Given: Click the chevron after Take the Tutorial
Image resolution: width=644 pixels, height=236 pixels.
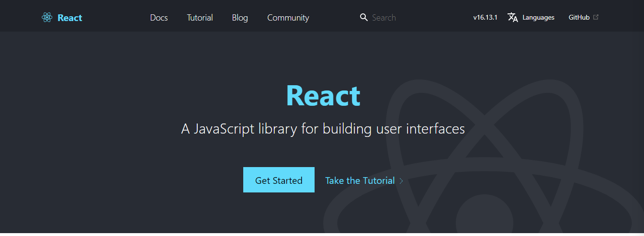Looking at the screenshot, I should click(x=401, y=181).
